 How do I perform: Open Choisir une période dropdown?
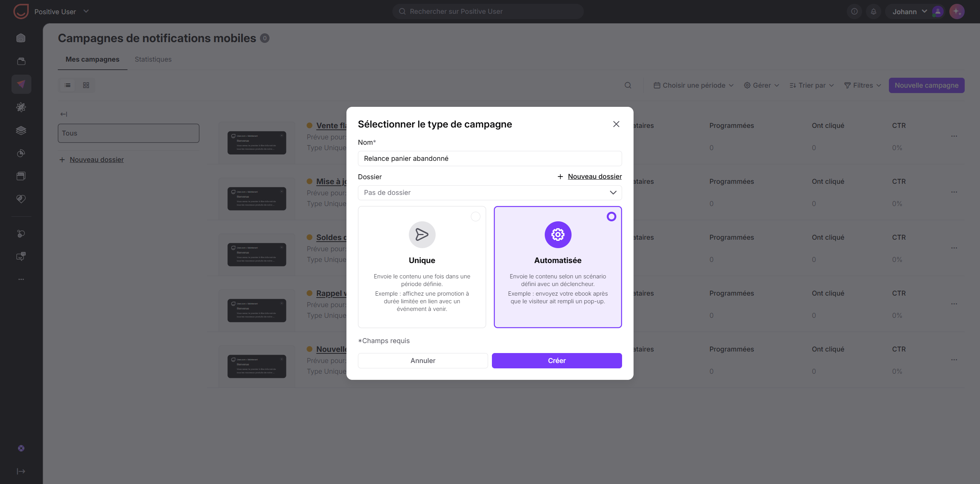(693, 85)
